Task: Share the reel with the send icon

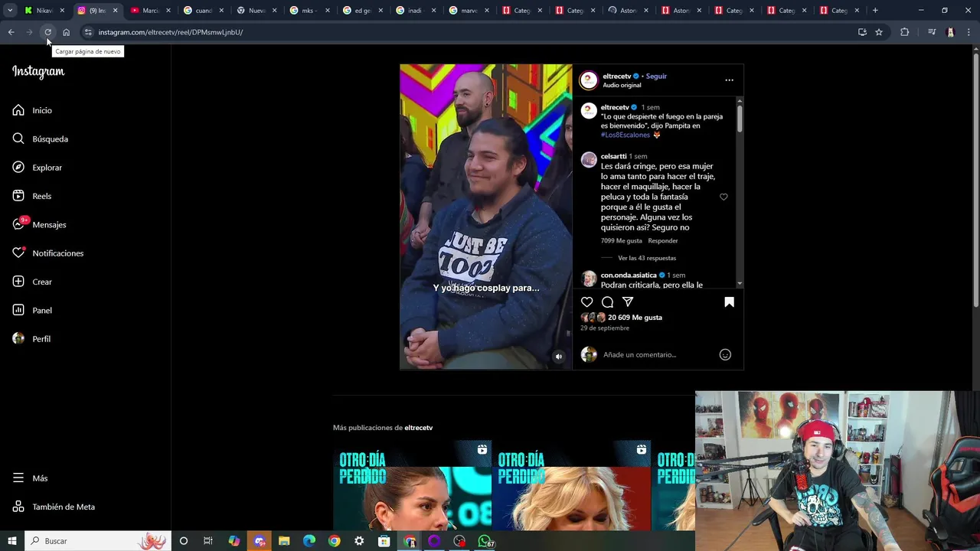Action: click(628, 302)
